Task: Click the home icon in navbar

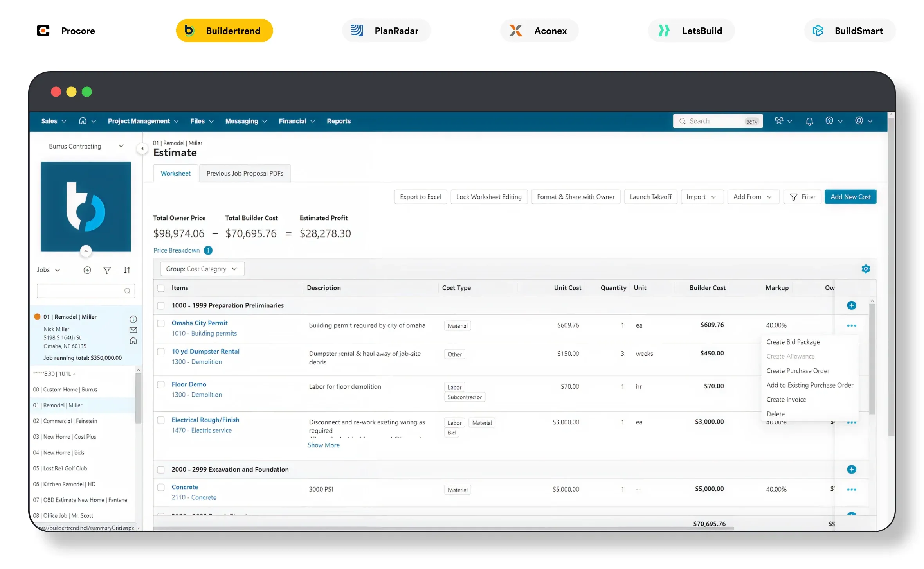Action: [83, 121]
